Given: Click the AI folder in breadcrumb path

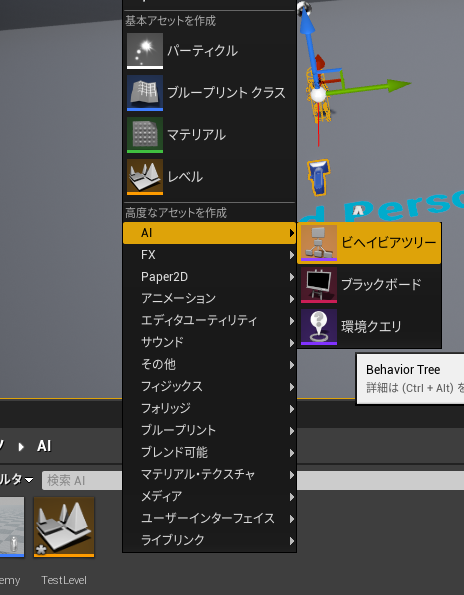Looking at the screenshot, I should pos(44,446).
